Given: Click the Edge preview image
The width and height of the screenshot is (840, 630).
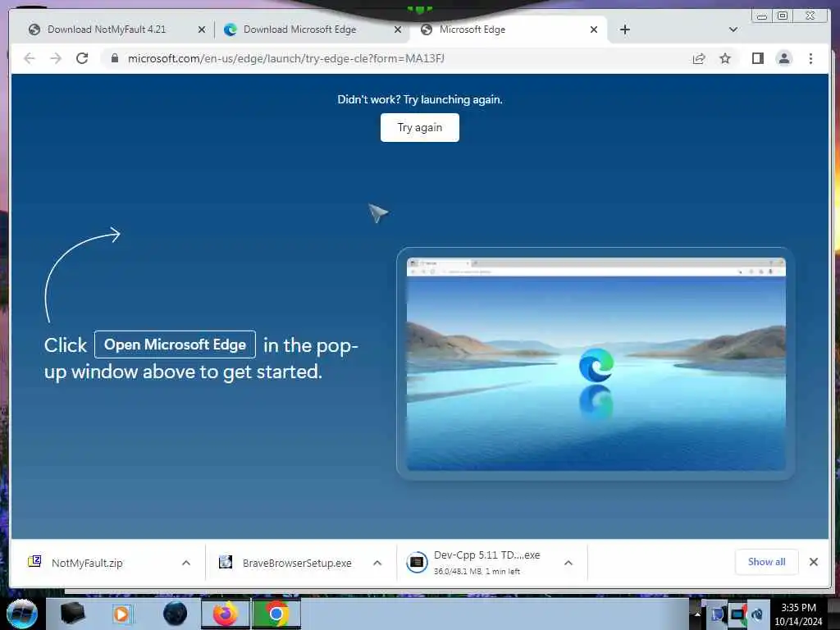Looking at the screenshot, I should point(596,363).
